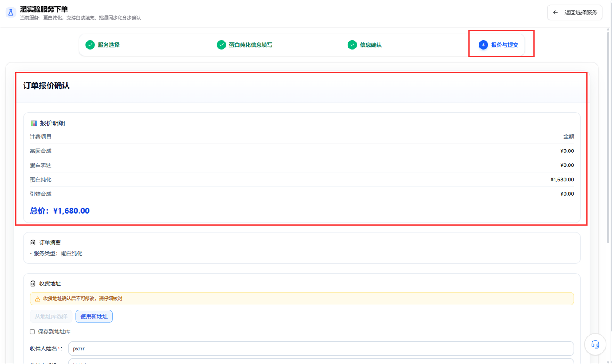Focus the 收件人姓名 input field
Viewport: 612px width, 364px height.
pos(321,349)
